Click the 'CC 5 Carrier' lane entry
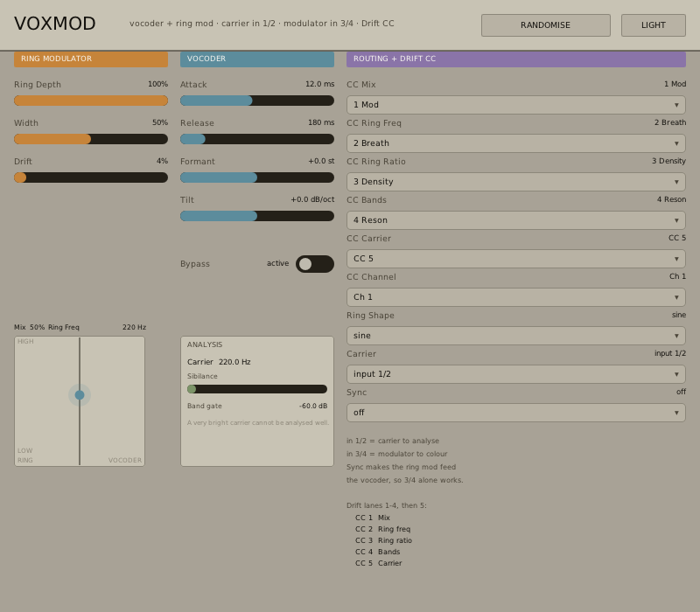The height and width of the screenshot is (612, 700). pyautogui.click(x=378, y=563)
